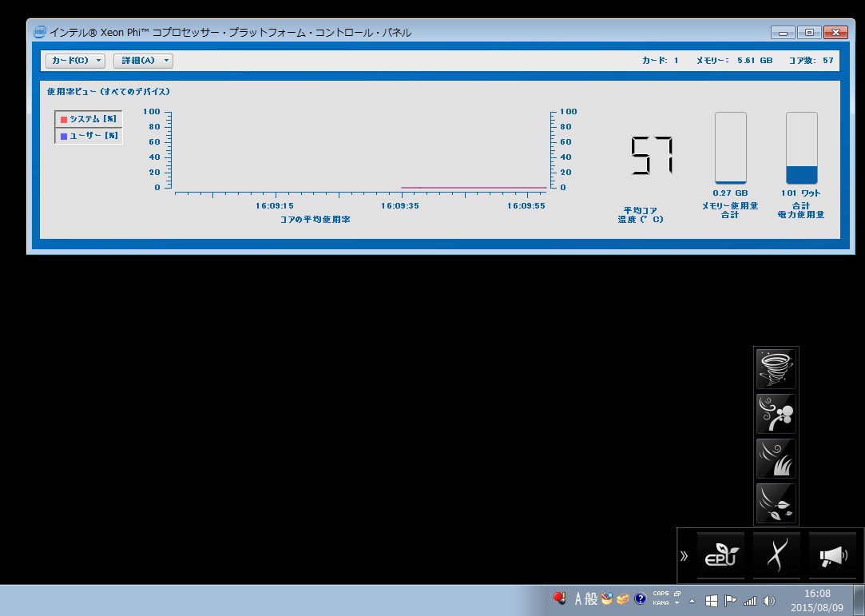865x616 pixels.
Task: Open the カード(C) dropdown menu
Action: [75, 61]
